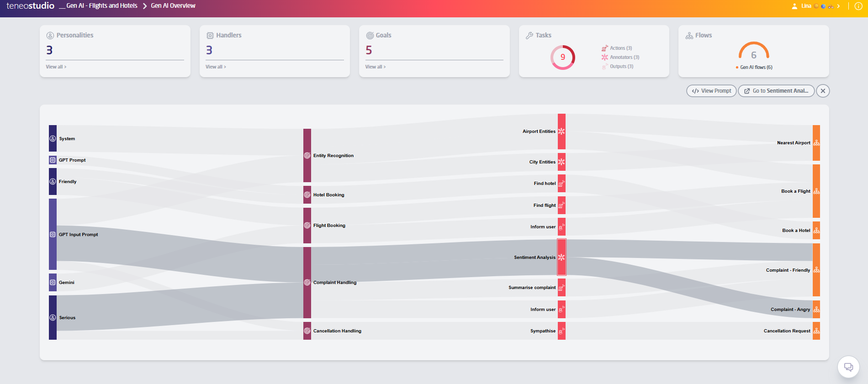Click Go to Sentiment Analysis button
Viewport: 868px width, 384px height.
pyautogui.click(x=776, y=91)
